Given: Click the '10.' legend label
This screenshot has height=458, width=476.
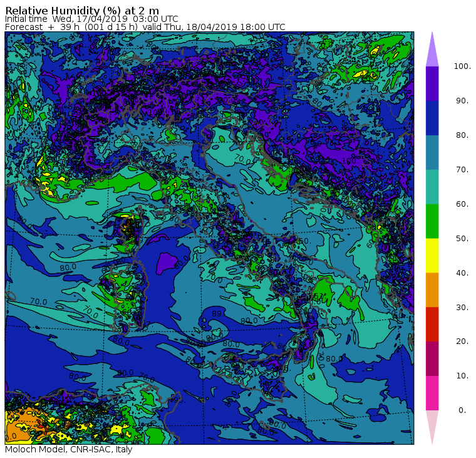Looking at the screenshot, I should point(462,376).
